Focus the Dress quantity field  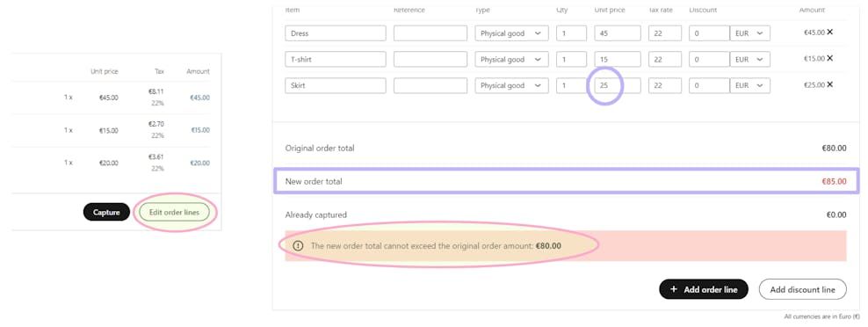pos(571,33)
